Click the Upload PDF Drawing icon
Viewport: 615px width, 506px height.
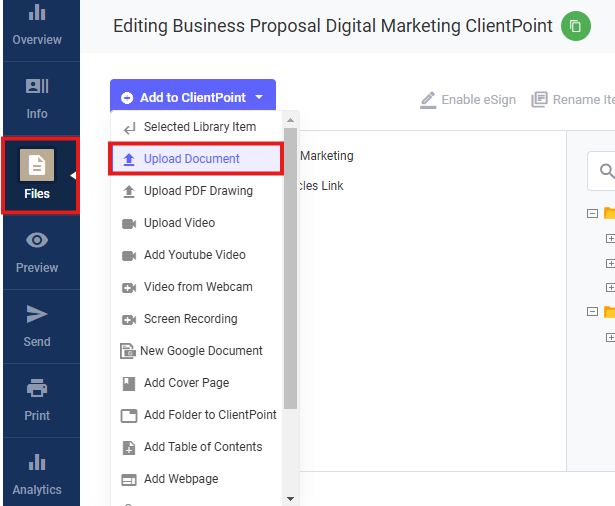(x=129, y=191)
